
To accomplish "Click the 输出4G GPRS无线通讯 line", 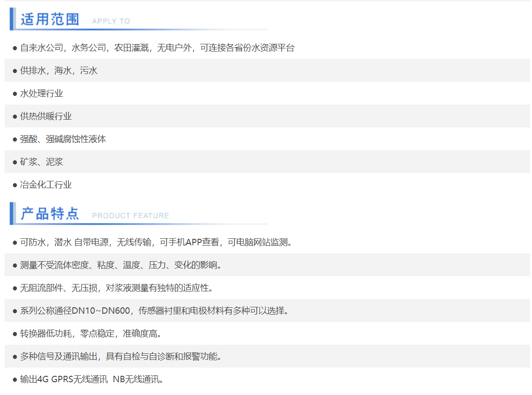I will click(x=91, y=379).
